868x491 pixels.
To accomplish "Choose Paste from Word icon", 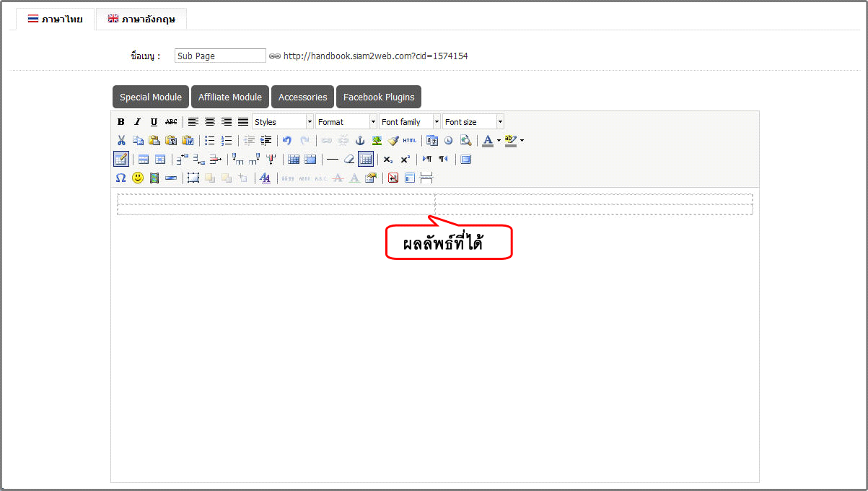I will point(188,141).
